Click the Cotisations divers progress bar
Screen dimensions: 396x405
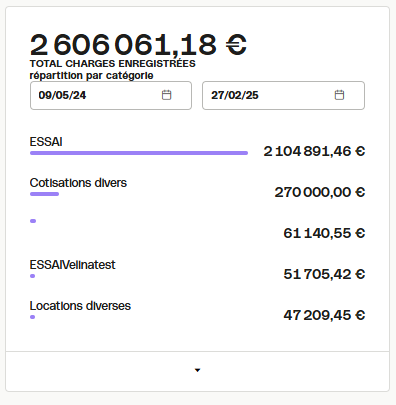(44, 194)
